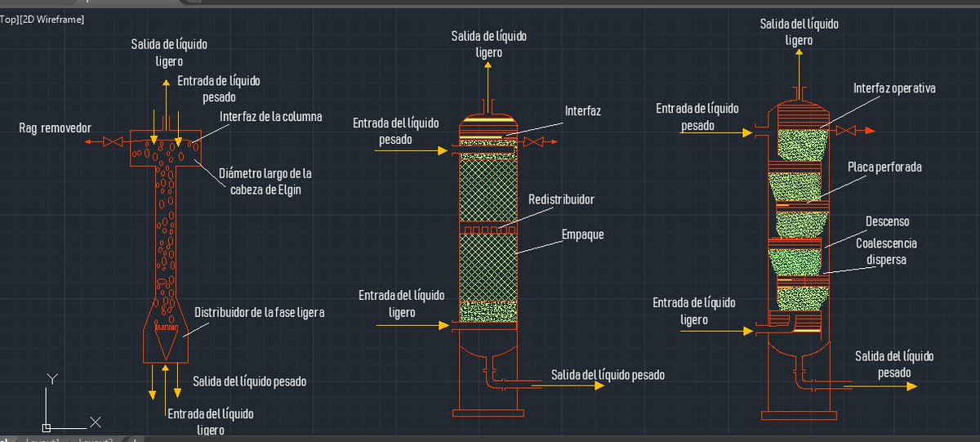Select the 'Descenso' text label
The width and height of the screenshot is (980, 442).
tap(887, 221)
